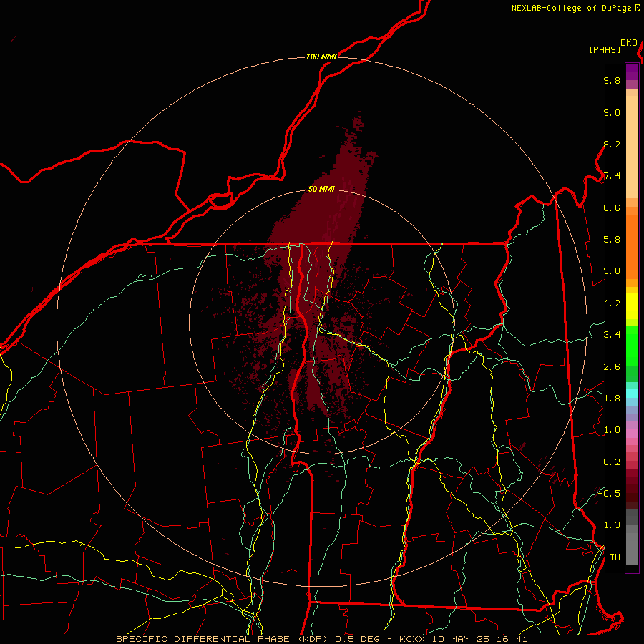Click the peach segment of the color bar
This screenshot has height=644, width=644.
coord(632,147)
